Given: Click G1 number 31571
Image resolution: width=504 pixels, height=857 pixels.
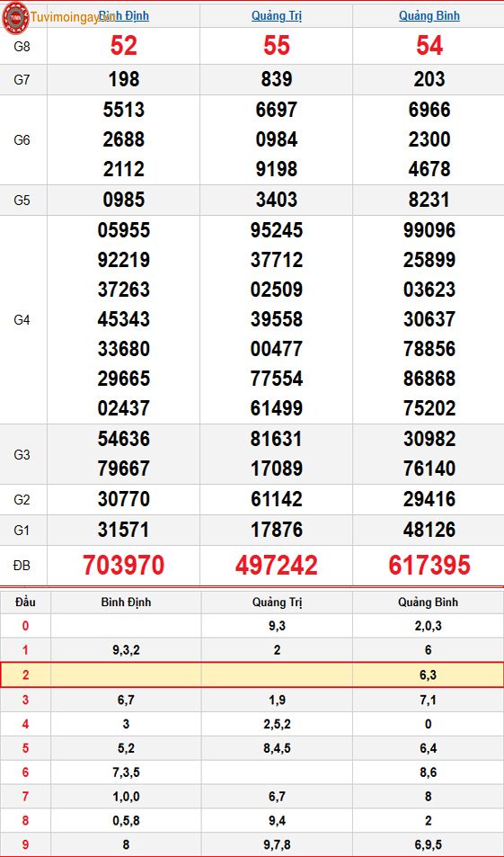Looking at the screenshot, I should tap(124, 530).
